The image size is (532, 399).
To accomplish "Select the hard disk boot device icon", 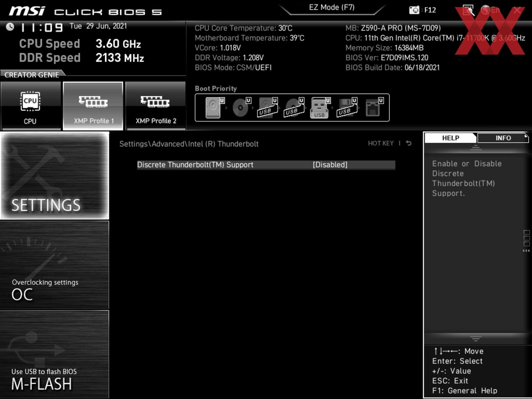I will (x=214, y=108).
